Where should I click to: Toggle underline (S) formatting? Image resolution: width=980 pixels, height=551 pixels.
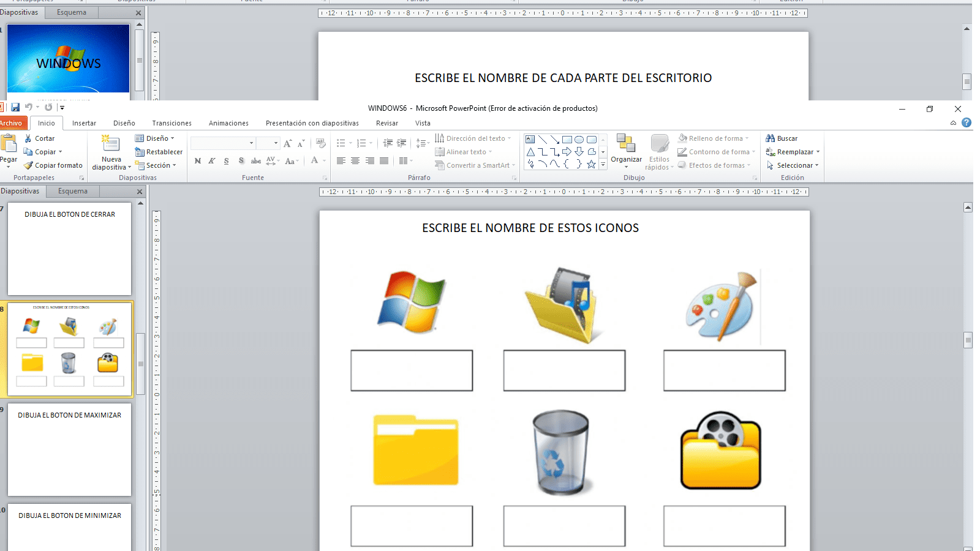(x=227, y=161)
